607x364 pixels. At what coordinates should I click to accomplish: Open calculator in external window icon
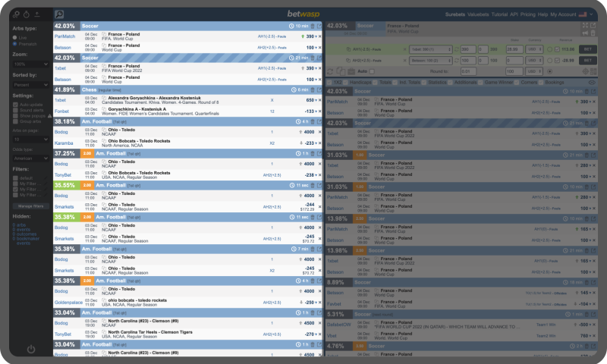click(593, 26)
